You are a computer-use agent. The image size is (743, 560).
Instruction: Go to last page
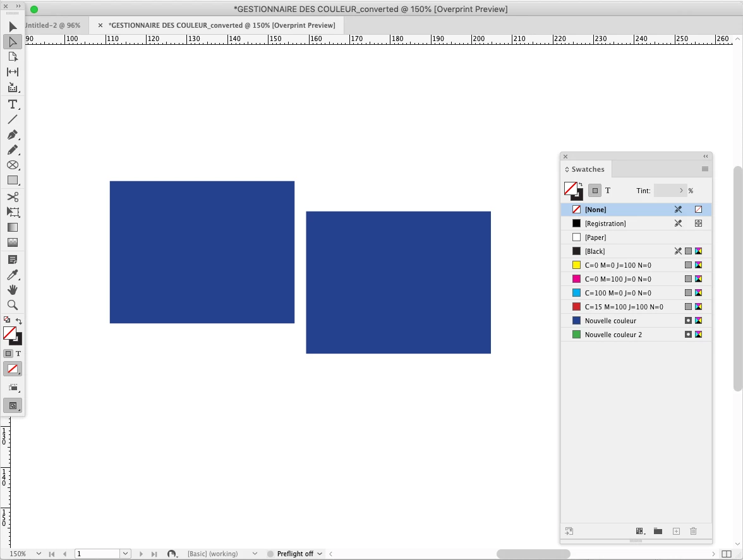pyautogui.click(x=154, y=554)
